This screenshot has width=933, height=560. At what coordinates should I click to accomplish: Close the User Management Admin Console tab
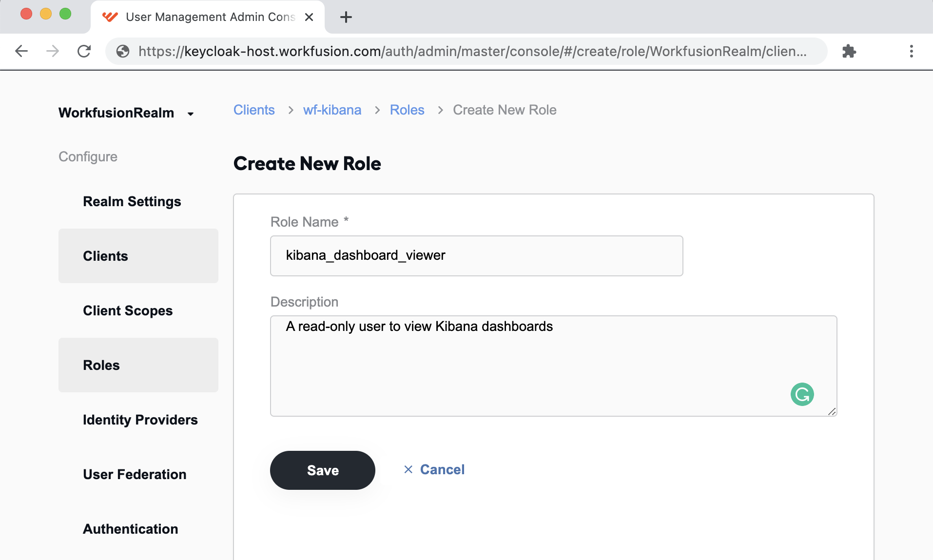(x=309, y=17)
